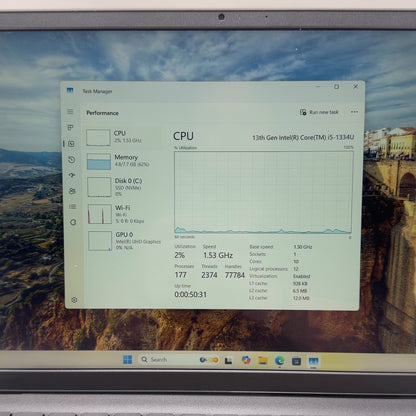This screenshot has width=416, height=416.
Task: Open the Users page icon in sidebar
Action: point(72,191)
